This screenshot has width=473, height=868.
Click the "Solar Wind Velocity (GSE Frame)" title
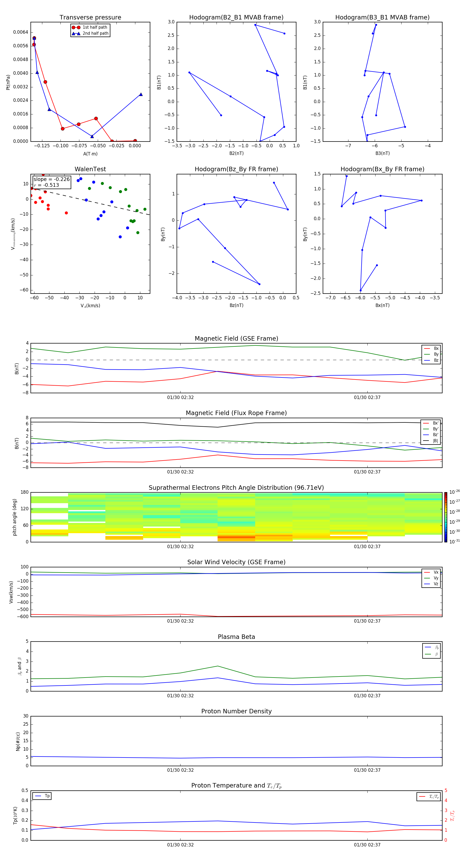coord(236,562)
